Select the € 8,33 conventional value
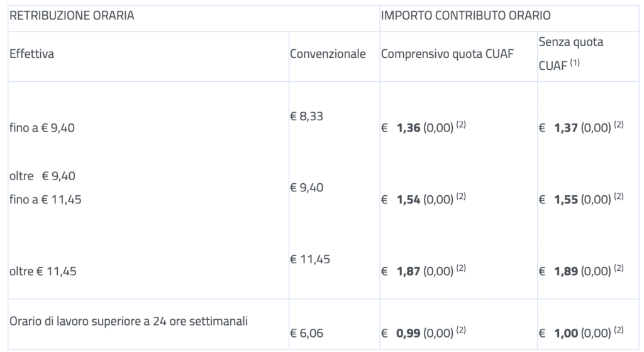This screenshot has height=352, width=644. point(306,116)
